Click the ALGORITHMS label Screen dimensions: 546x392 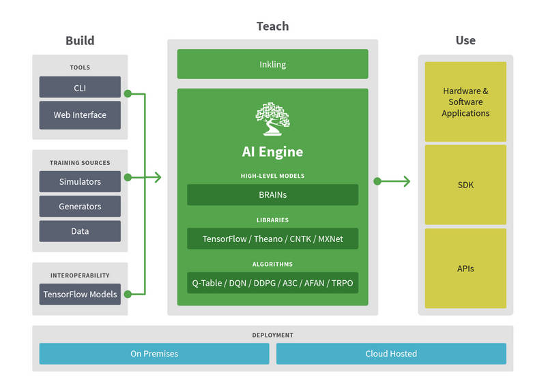(x=272, y=265)
